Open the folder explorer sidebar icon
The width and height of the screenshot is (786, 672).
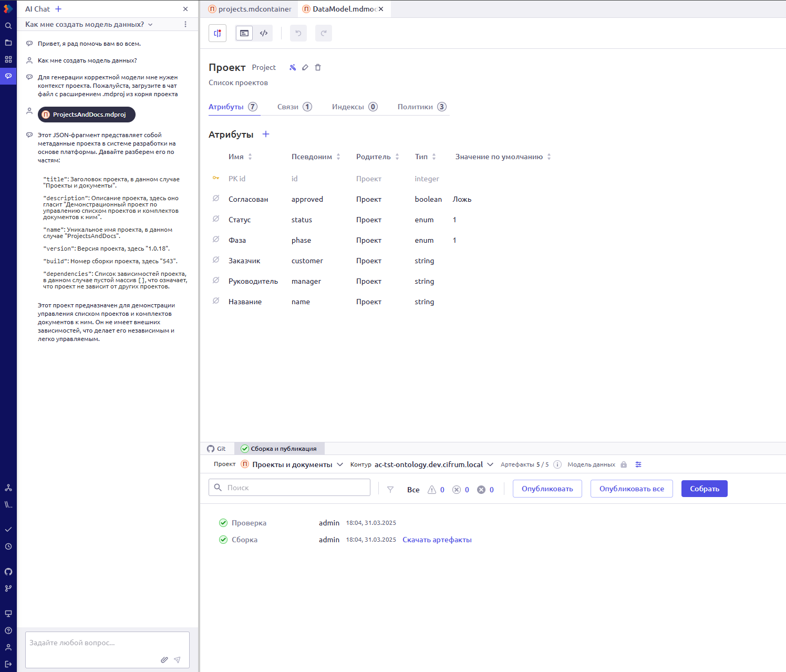(8, 43)
